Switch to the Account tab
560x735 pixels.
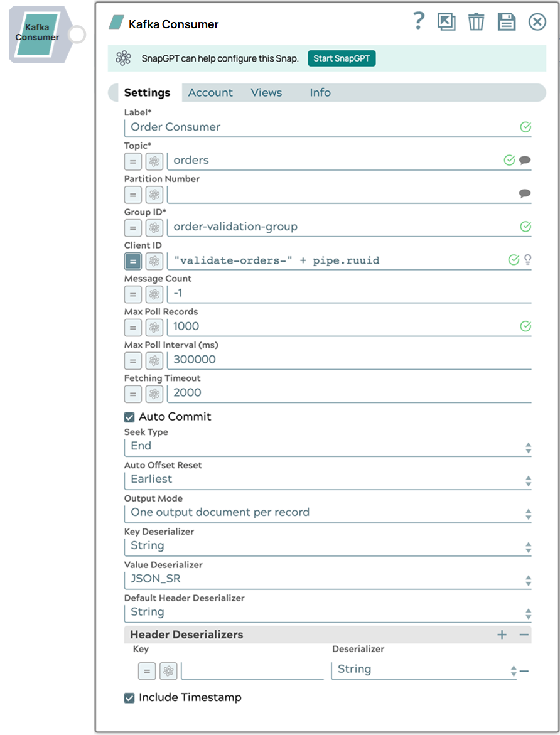[x=210, y=93]
